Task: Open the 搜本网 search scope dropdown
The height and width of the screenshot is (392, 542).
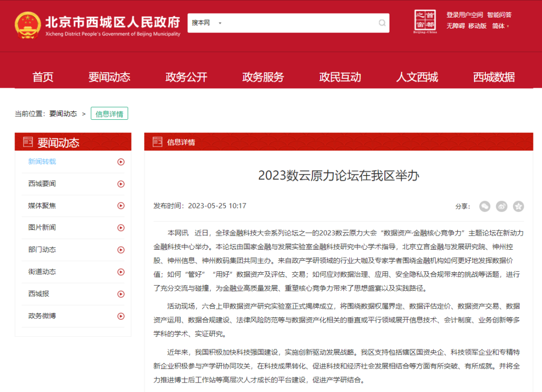Action: pyautogui.click(x=206, y=23)
